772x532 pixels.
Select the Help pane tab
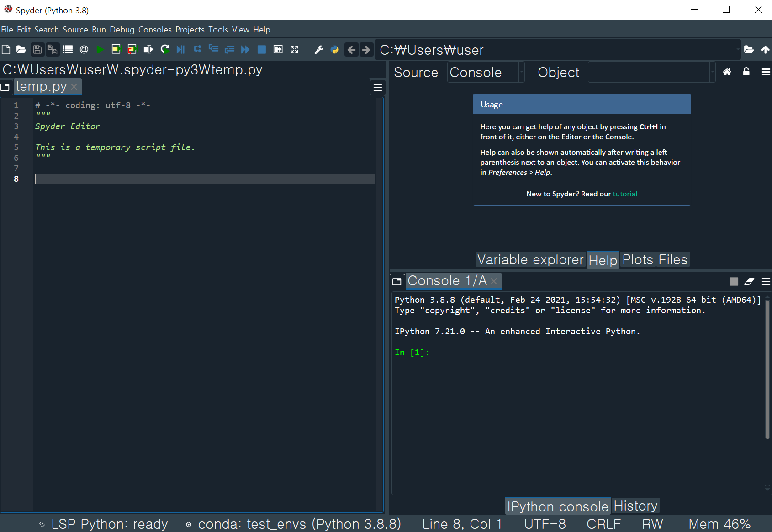[603, 260]
